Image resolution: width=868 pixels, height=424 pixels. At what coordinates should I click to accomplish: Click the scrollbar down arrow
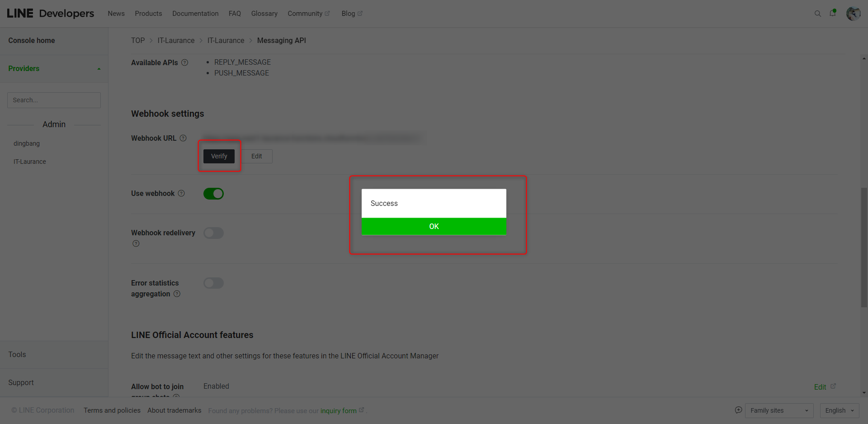[x=864, y=393]
